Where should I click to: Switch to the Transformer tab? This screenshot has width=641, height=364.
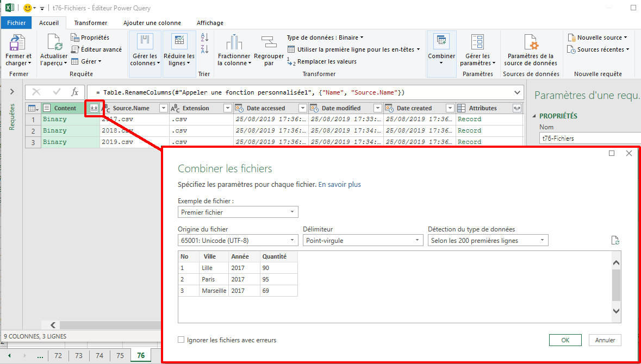(91, 23)
